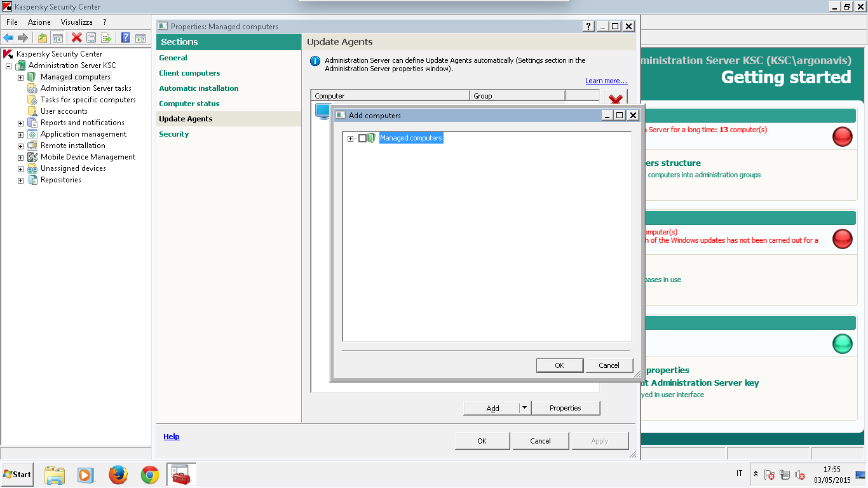868x488 pixels.
Task: Expand Mobile Device Management node
Action: (20, 158)
